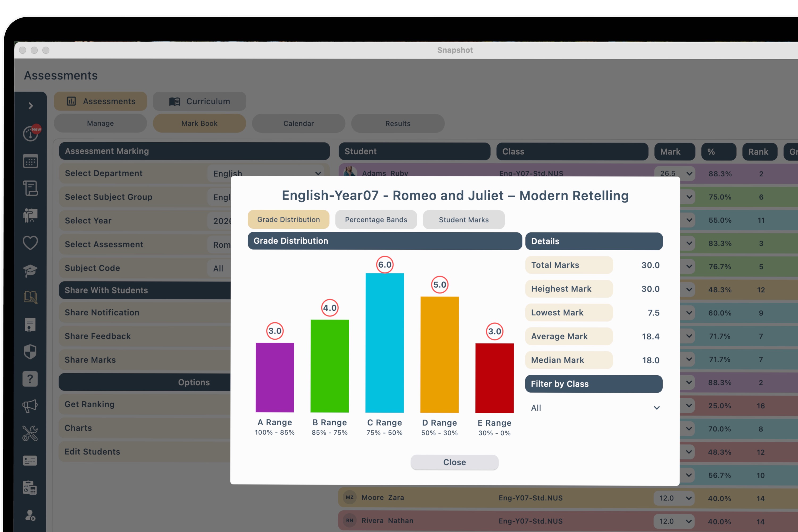Click the user settings sidebar icon
The image size is (798, 532).
click(x=30, y=516)
